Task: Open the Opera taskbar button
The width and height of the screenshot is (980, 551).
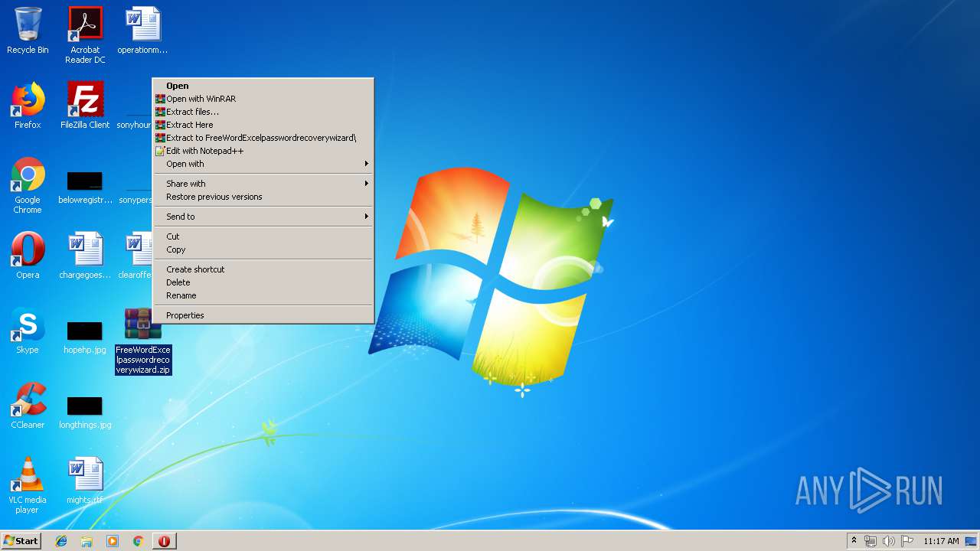Action: tap(164, 541)
